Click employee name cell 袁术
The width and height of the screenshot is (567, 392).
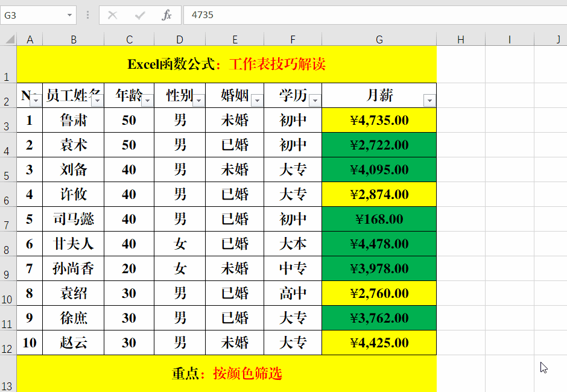point(74,145)
